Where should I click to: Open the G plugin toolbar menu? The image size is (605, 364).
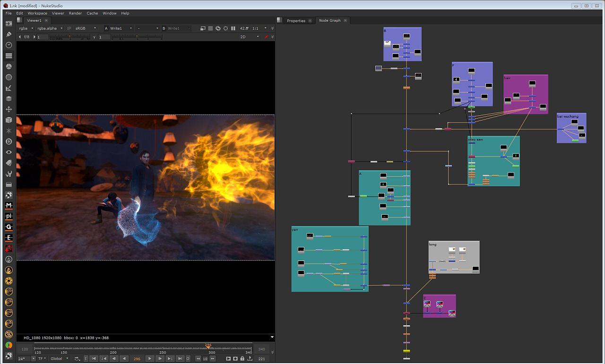click(9, 227)
